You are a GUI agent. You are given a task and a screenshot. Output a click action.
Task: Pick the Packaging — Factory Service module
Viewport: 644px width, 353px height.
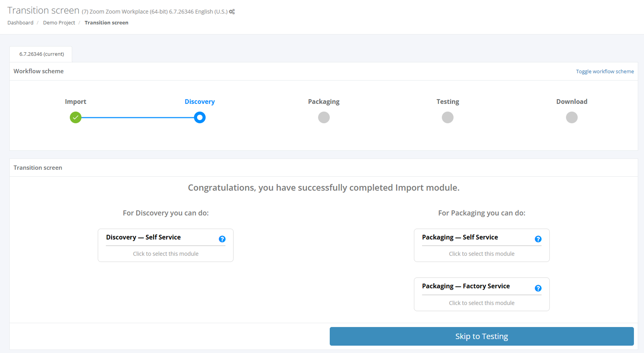pos(481,303)
